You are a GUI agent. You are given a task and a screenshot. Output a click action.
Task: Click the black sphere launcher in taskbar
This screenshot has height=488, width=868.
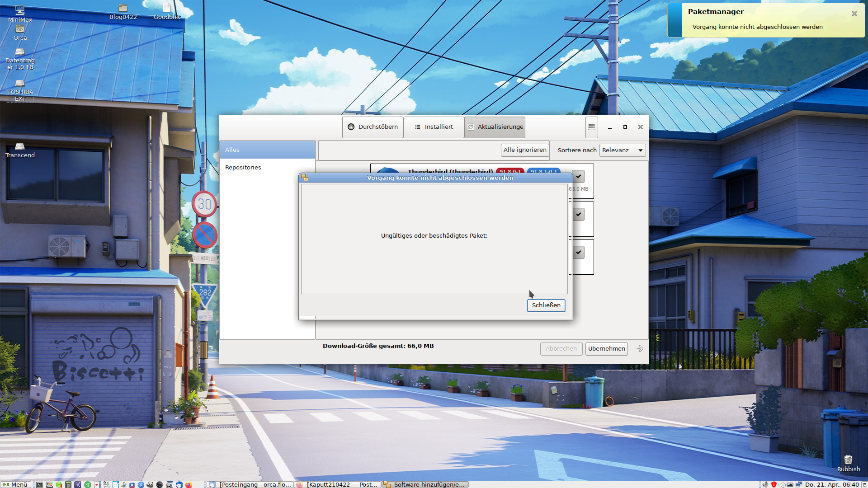pyautogui.click(x=159, y=484)
